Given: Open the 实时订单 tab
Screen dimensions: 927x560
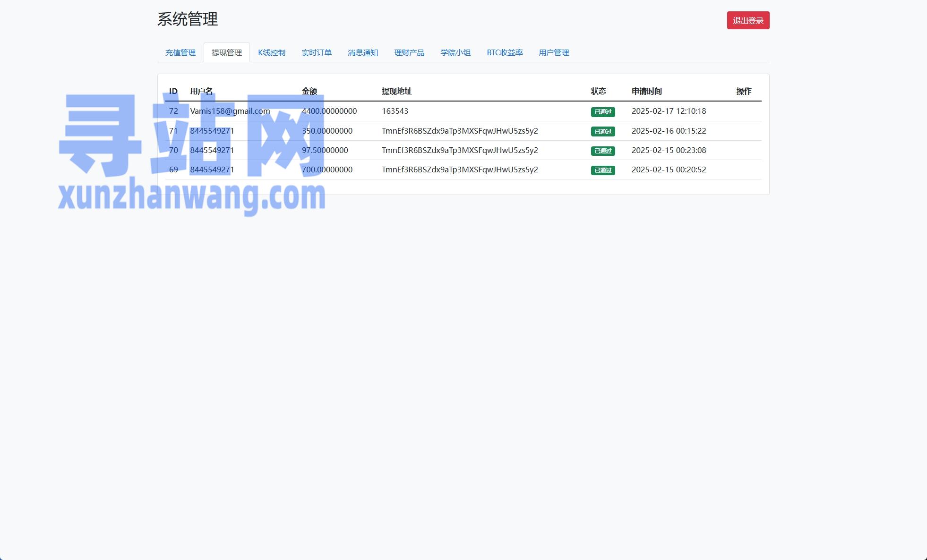Looking at the screenshot, I should [317, 52].
